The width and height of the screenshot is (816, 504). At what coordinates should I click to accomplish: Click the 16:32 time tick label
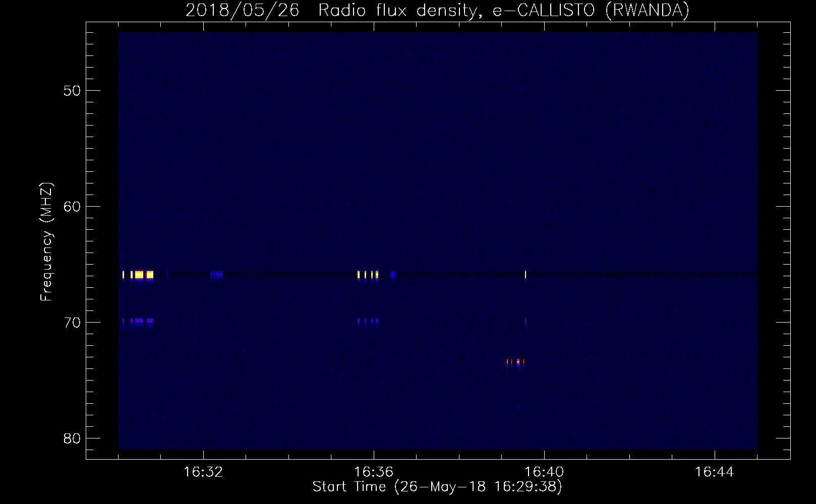[x=203, y=472]
